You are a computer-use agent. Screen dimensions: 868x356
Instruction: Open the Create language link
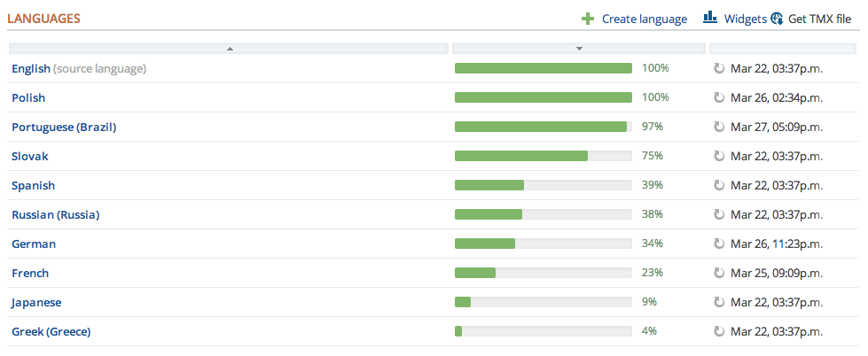point(644,19)
